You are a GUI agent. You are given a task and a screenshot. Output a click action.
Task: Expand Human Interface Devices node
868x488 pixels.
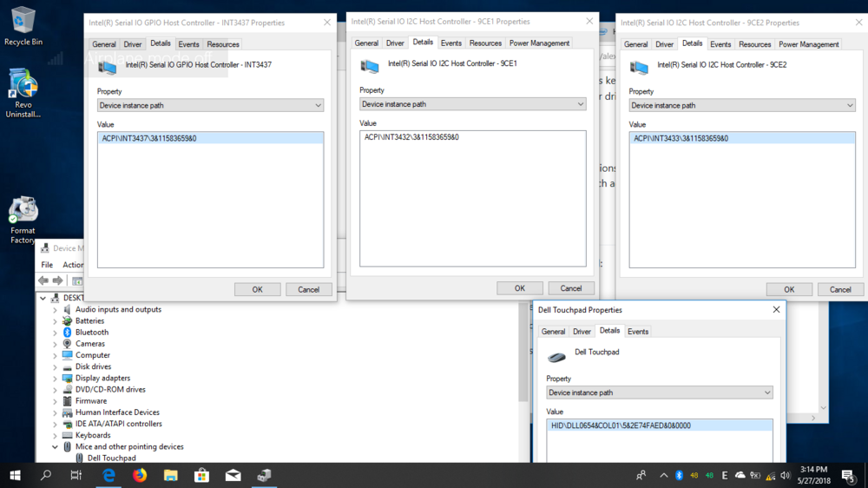click(55, 412)
